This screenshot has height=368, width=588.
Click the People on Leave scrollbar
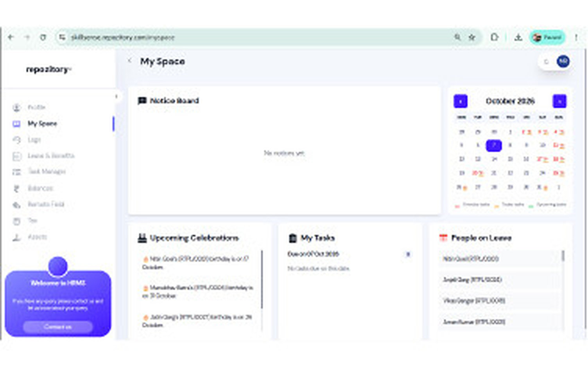tap(563, 256)
